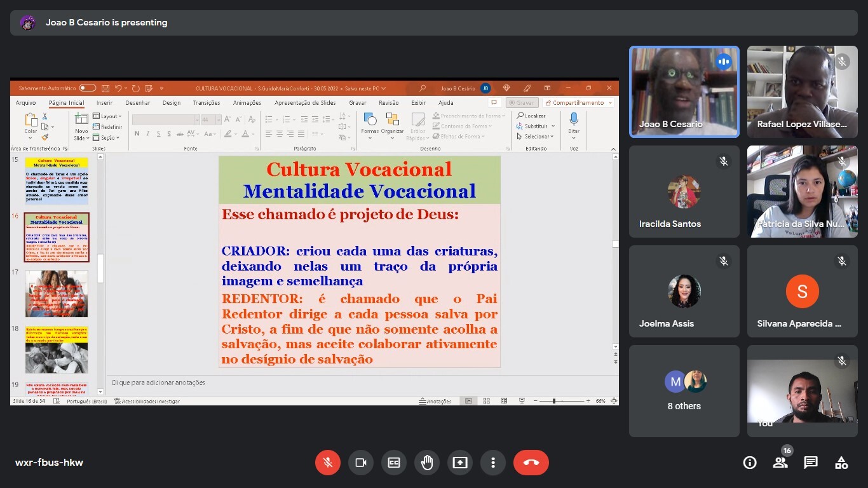Expand the Seção dropdown
868x488 pixels.
106,138
